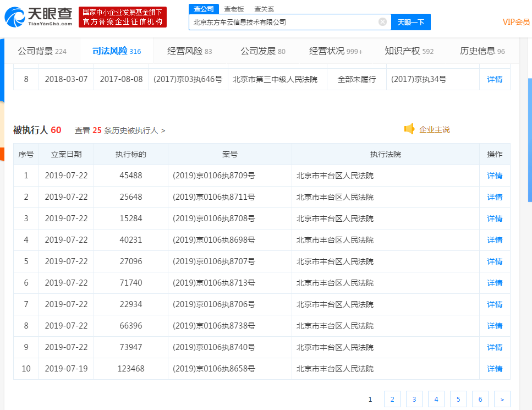
Task: Open the 历史信息 tab
Action: 482,51
